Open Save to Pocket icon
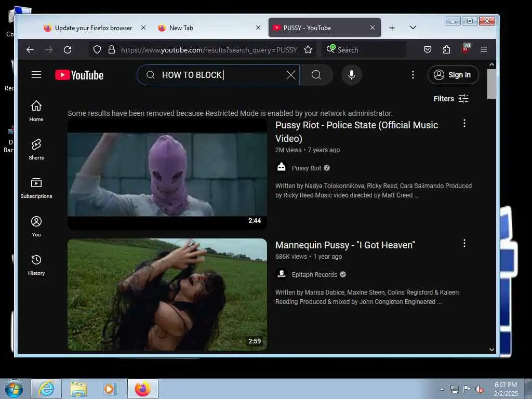 coord(428,50)
